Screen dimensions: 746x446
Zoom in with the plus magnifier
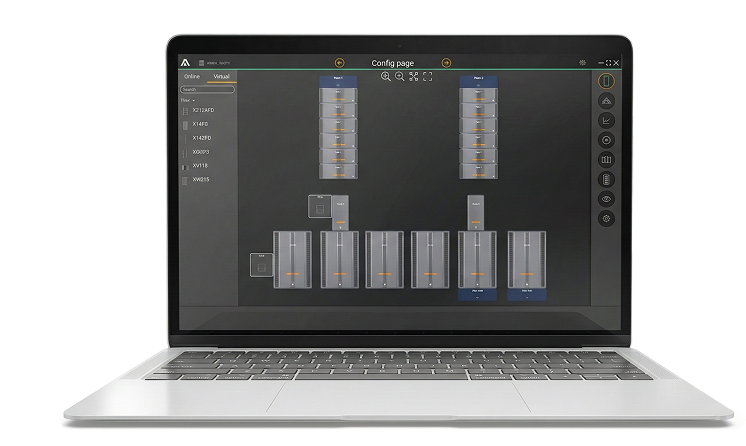(x=386, y=77)
